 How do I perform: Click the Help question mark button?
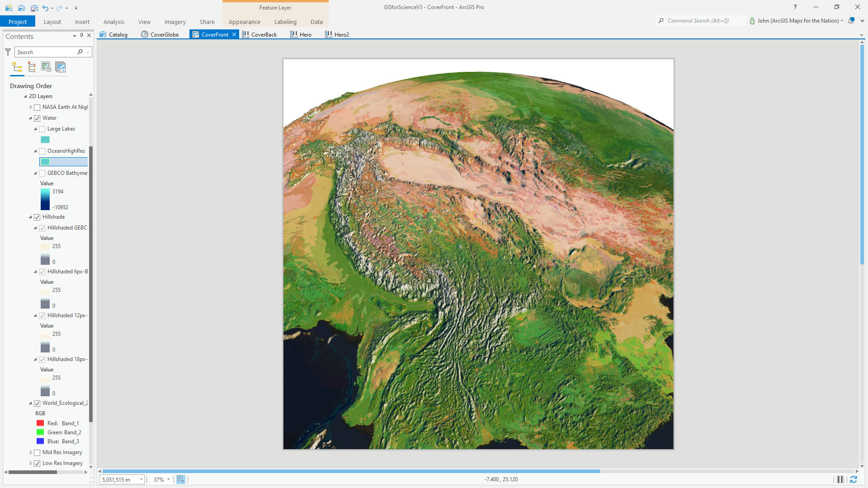click(x=795, y=7)
